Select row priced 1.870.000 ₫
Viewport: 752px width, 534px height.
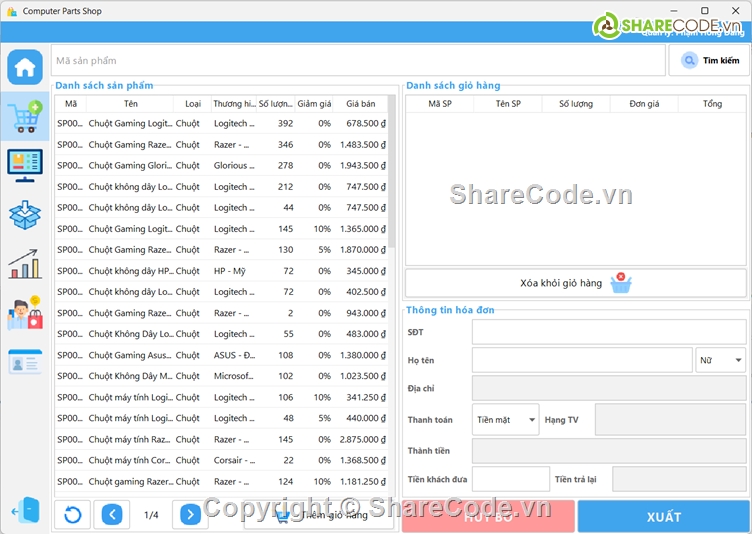pos(221,250)
